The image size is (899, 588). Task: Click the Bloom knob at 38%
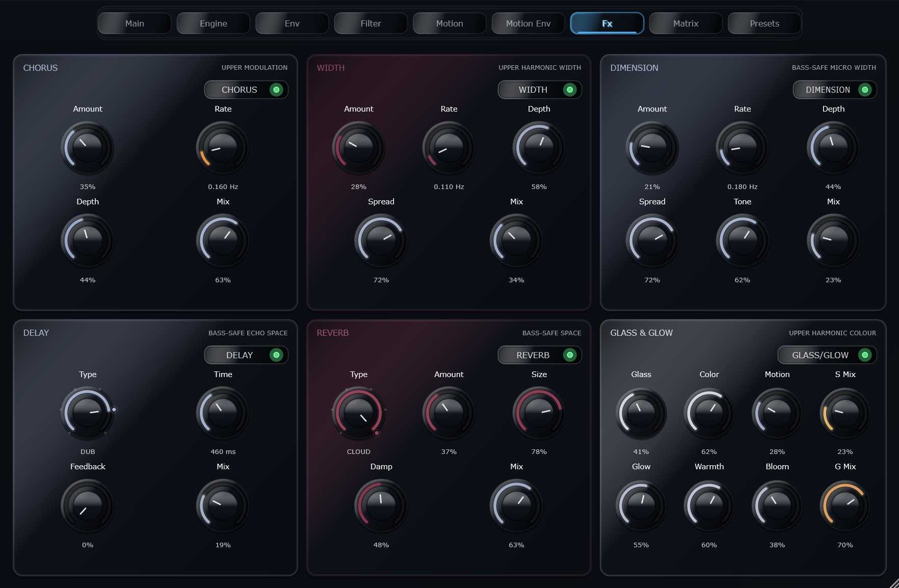click(777, 505)
